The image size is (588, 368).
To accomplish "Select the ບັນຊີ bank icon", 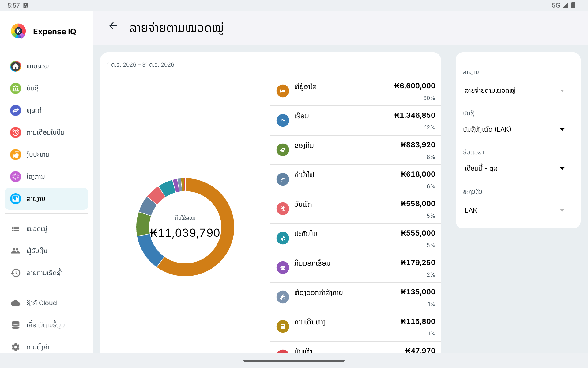I will 16,88.
